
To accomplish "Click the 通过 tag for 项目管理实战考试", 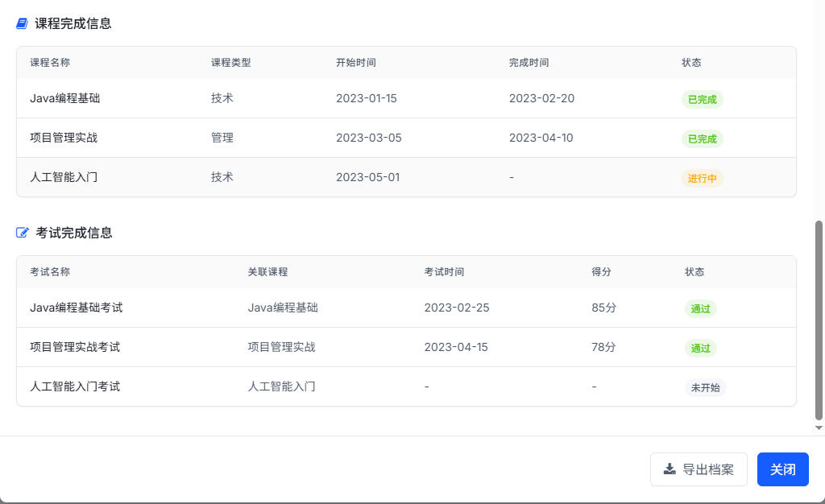I will pyautogui.click(x=700, y=348).
